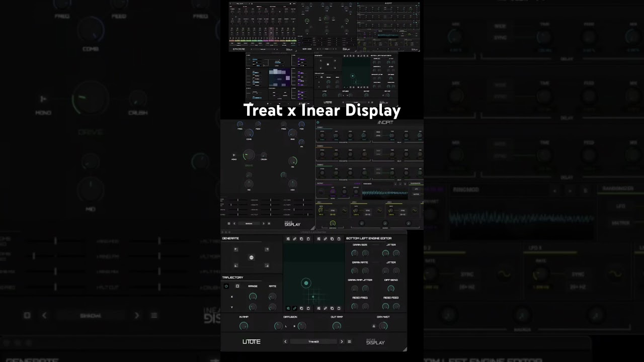Paste into top-left engine in Litote
644x362 pixels.
(x=308, y=239)
